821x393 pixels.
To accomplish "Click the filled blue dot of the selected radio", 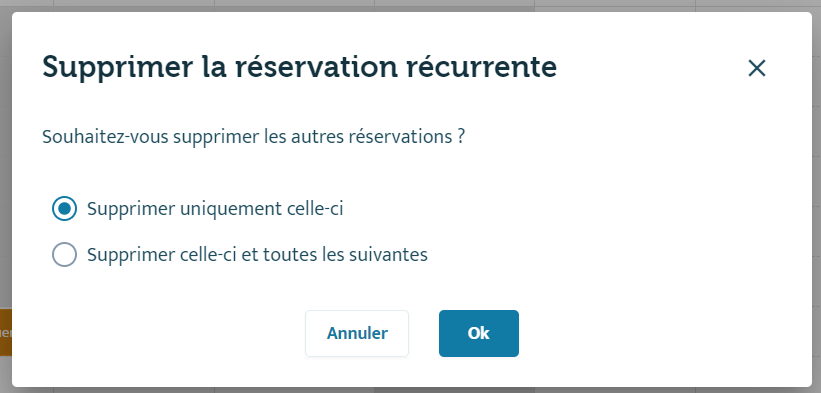I will [64, 209].
